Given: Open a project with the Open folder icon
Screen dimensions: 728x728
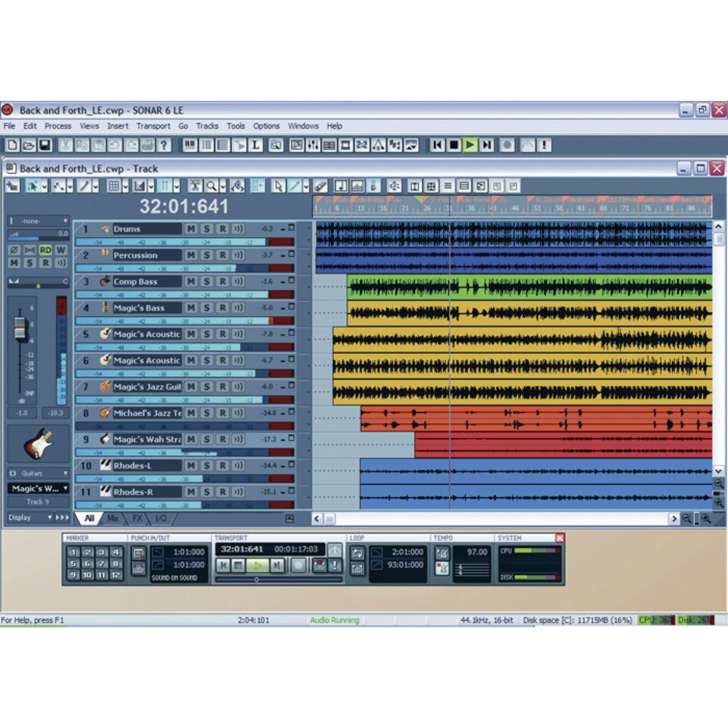Looking at the screenshot, I should coord(29,145).
